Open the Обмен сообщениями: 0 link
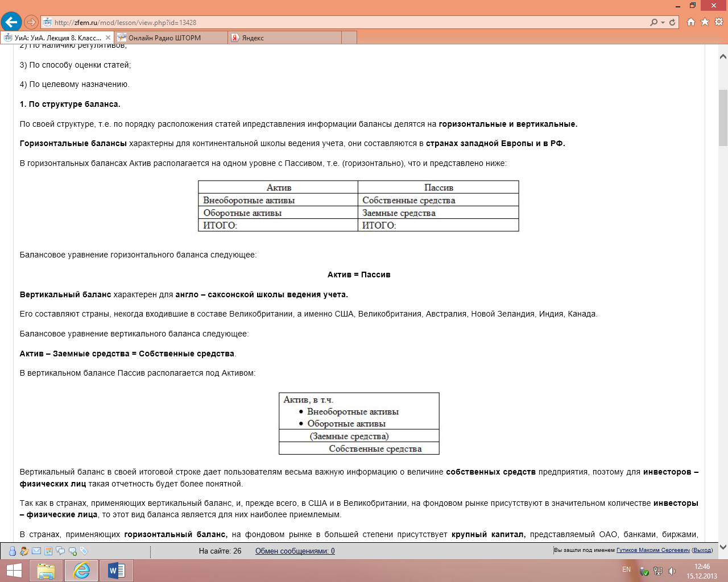The height and width of the screenshot is (582, 728). point(295,551)
